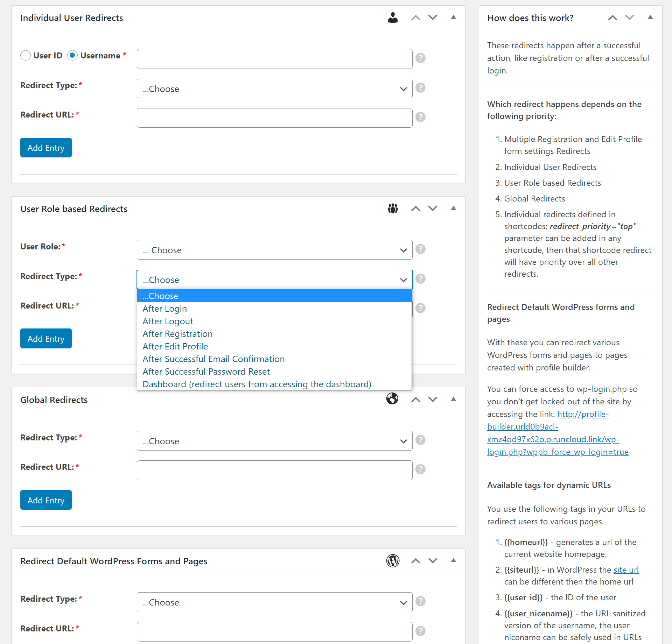Image resolution: width=672 pixels, height=644 pixels.
Task: Move Global Redirects panel up
Action: coord(415,399)
